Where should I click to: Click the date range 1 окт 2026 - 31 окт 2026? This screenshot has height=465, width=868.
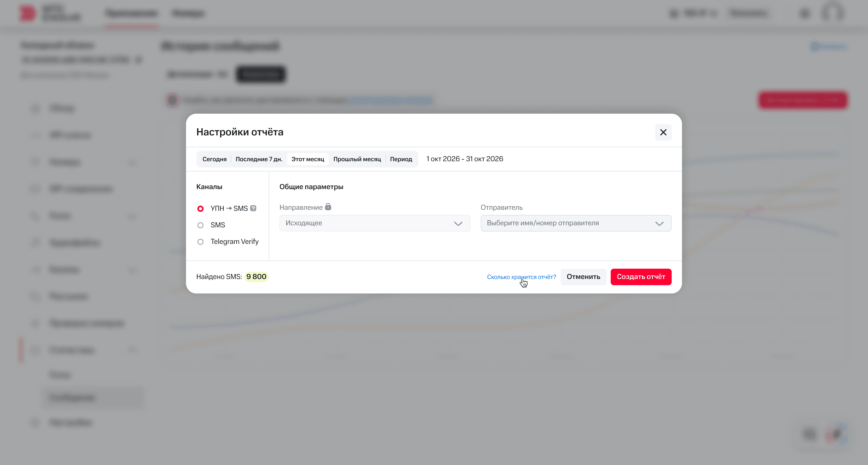(465, 159)
